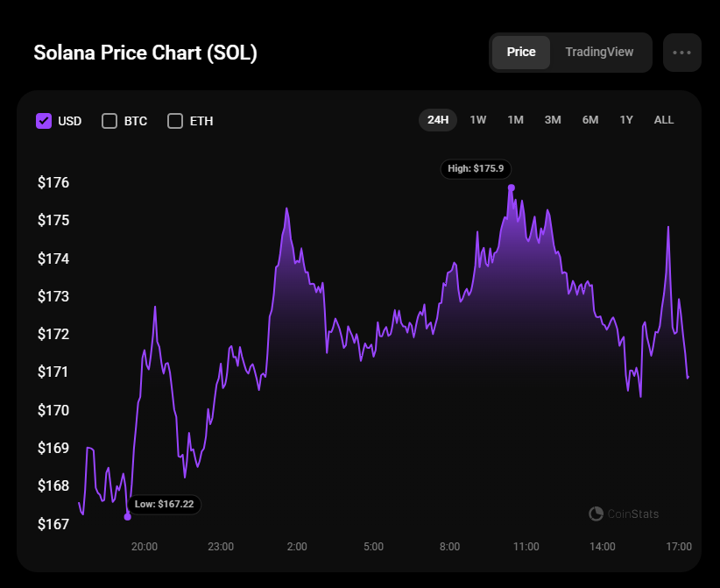This screenshot has height=588, width=720.
Task: Switch to the Price tab
Action: click(x=521, y=53)
